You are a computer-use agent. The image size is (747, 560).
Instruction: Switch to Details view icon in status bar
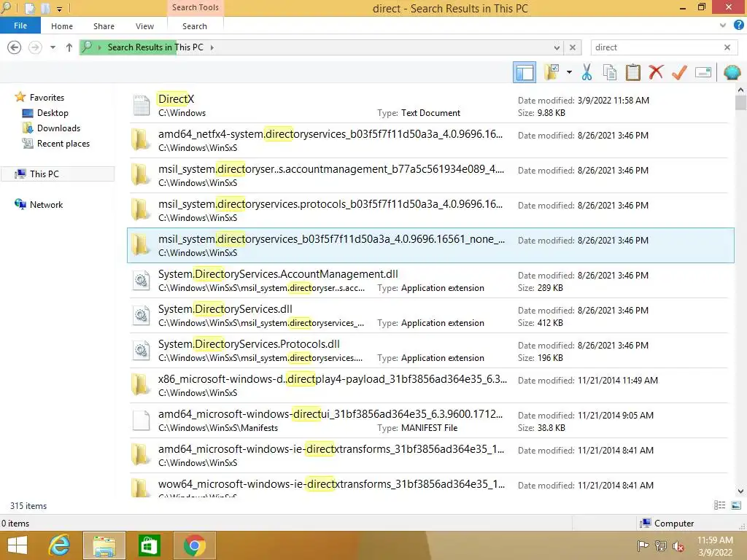[719, 505]
